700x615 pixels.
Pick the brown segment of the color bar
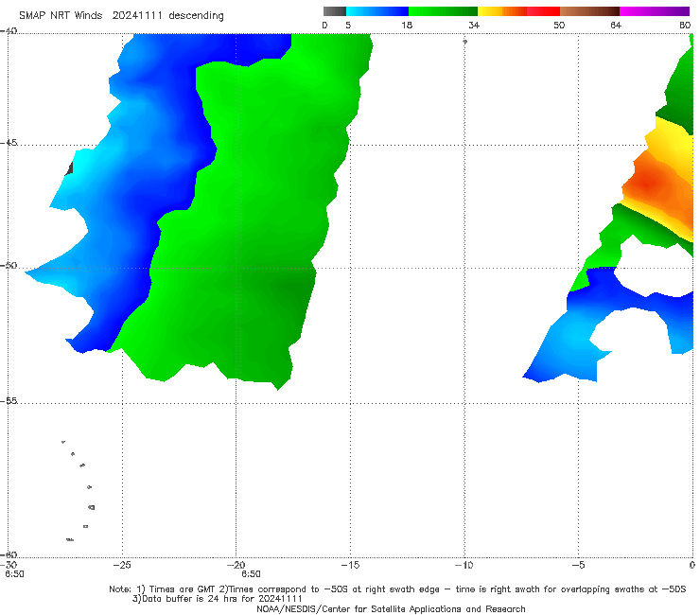[589, 11]
